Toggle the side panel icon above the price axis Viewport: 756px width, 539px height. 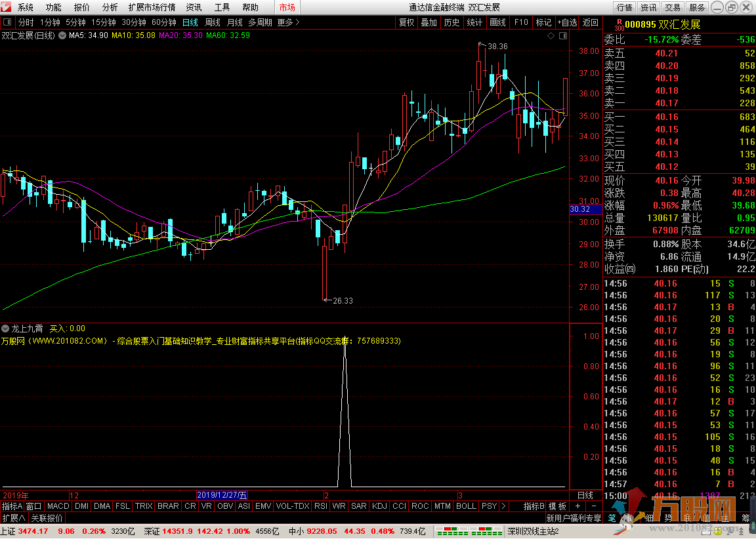[562, 35]
